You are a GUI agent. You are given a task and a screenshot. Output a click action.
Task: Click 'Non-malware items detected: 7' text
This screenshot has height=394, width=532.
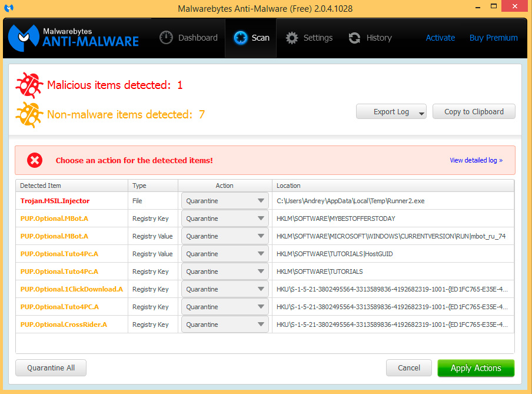[126, 115]
